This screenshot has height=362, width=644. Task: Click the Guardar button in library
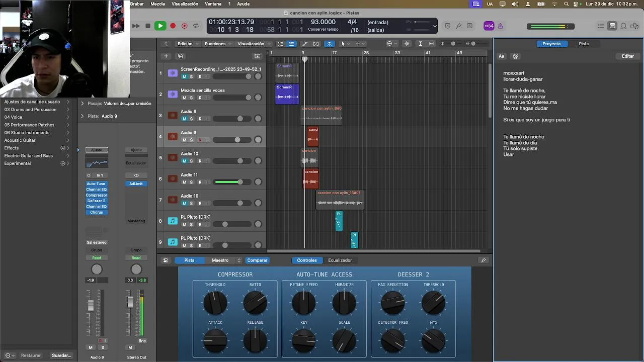61,355
